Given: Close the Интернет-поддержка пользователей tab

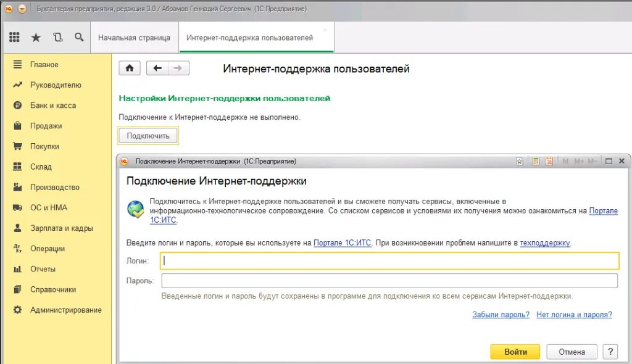Looking at the screenshot, I should [x=325, y=30].
